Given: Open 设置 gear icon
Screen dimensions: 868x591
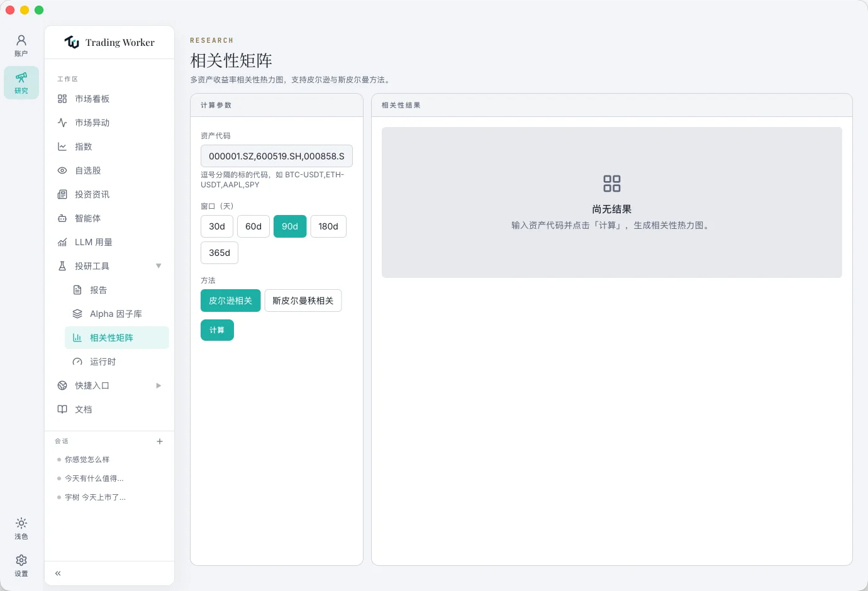Looking at the screenshot, I should point(21,560).
